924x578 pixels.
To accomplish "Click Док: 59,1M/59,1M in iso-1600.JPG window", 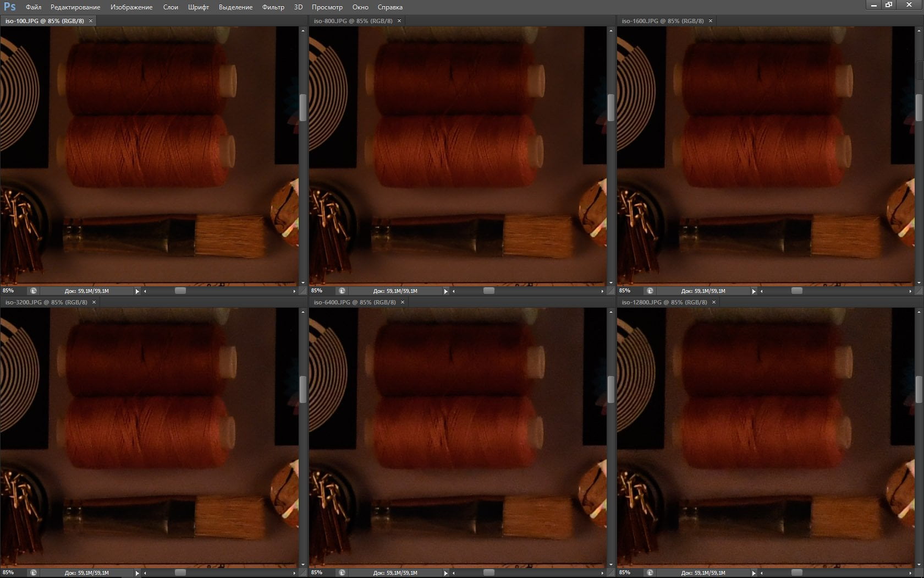I will pos(703,291).
